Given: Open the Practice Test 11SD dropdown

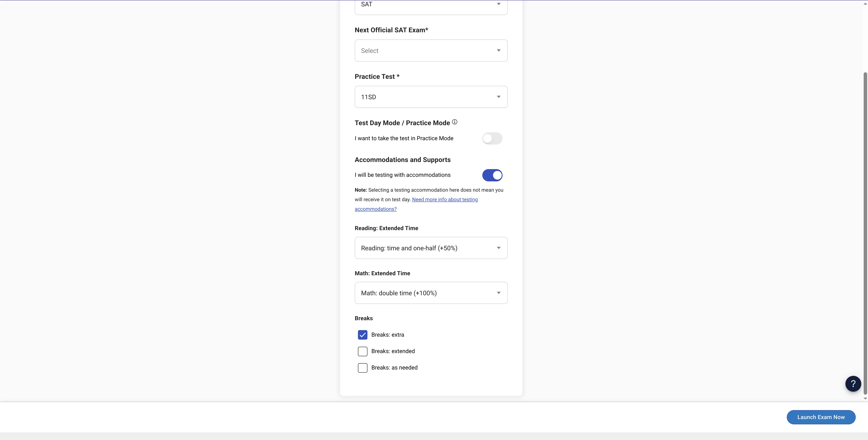Looking at the screenshot, I should coord(431,97).
